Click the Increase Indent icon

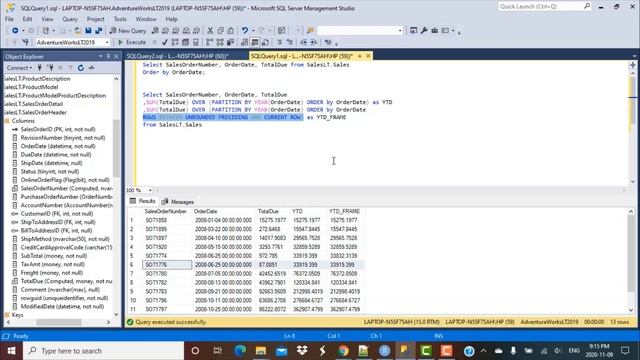313,42
